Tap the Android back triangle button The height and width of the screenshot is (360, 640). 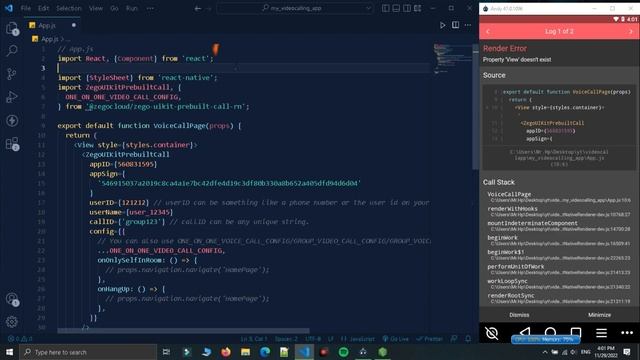[x=525, y=332]
